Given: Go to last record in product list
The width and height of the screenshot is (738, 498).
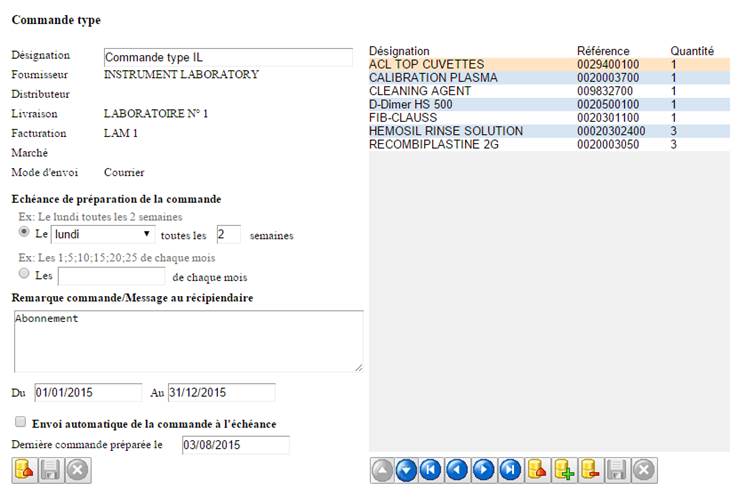Looking at the screenshot, I should tap(510, 470).
